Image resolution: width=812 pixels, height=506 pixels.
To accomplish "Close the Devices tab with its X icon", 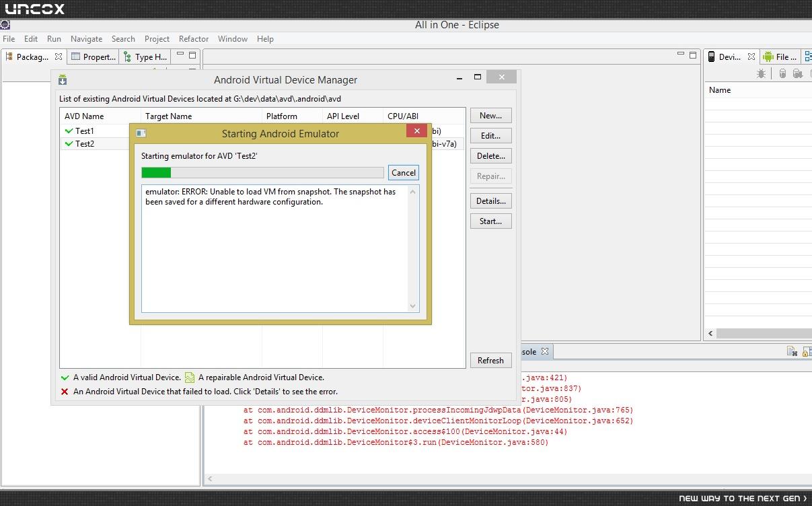I will tap(751, 57).
